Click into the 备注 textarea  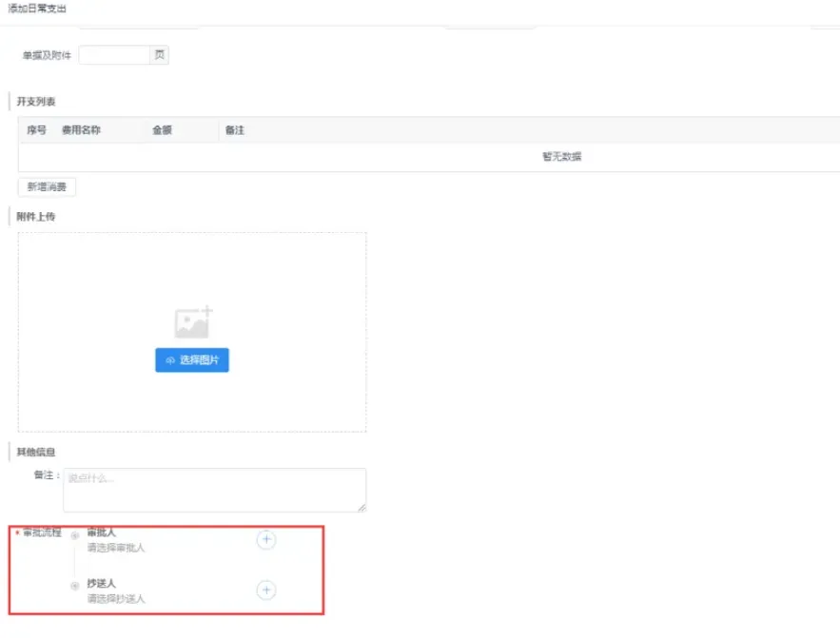214,490
